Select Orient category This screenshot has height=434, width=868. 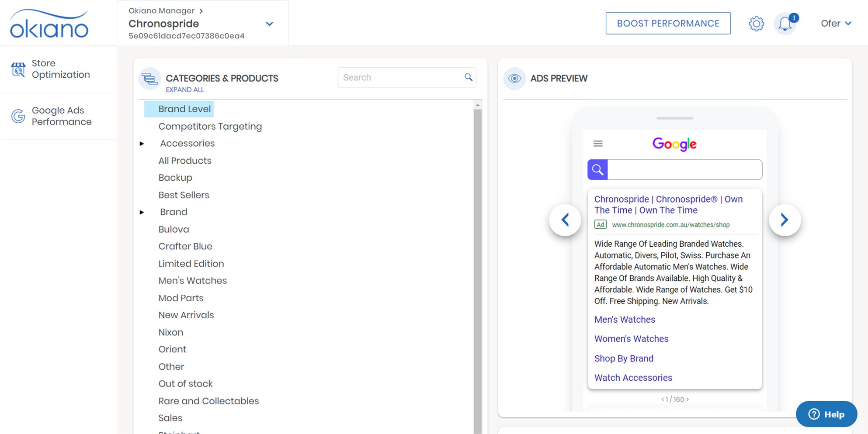172,349
